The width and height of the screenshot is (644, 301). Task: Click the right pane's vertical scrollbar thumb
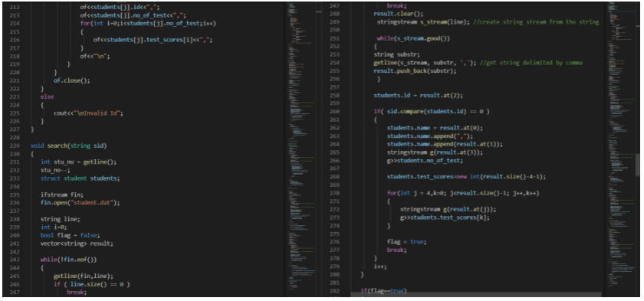click(x=638, y=165)
